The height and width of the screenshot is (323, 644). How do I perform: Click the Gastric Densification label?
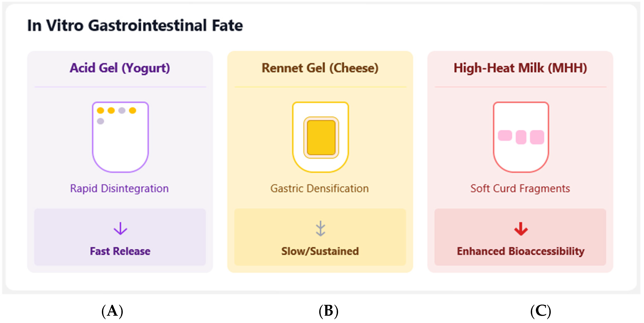click(319, 189)
